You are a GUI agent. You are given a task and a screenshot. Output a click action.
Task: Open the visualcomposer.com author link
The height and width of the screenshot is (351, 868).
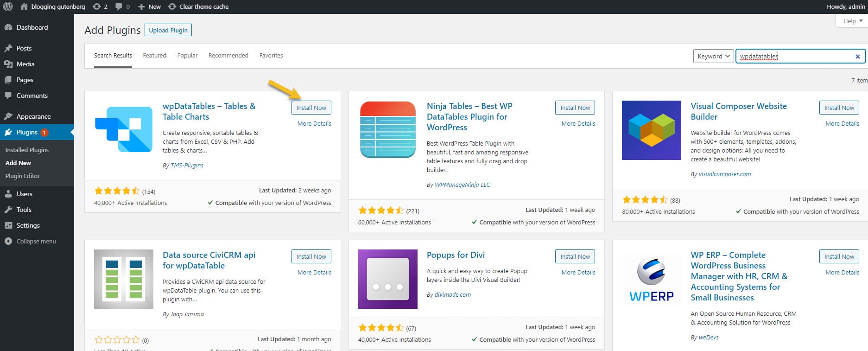coord(724,174)
